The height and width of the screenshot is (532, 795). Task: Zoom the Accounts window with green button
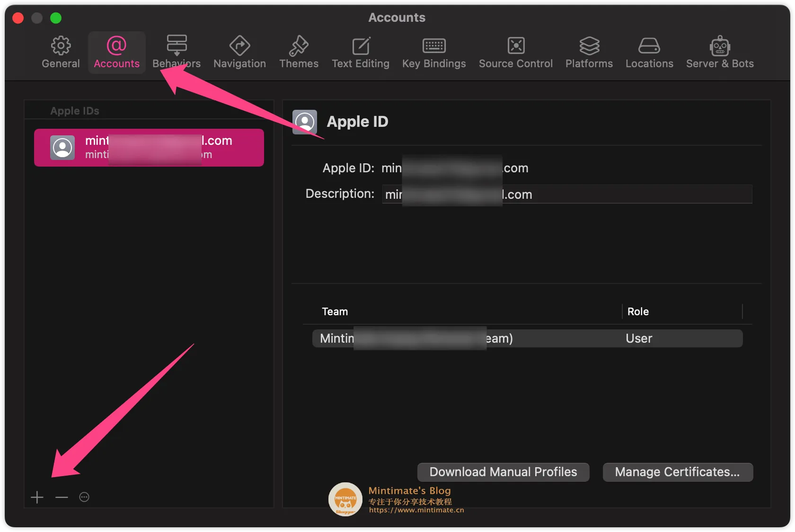56,18
